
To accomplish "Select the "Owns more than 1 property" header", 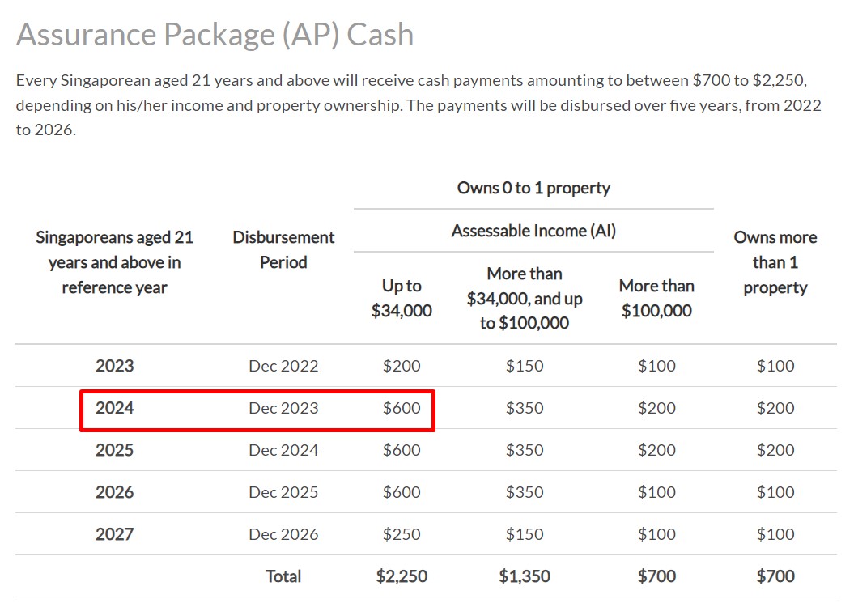I will coord(775,262).
